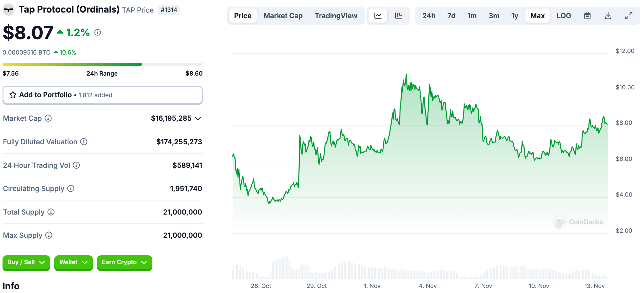Expand the Market Cap value chevron
Viewport: 644px width, 293px height.
(198, 119)
